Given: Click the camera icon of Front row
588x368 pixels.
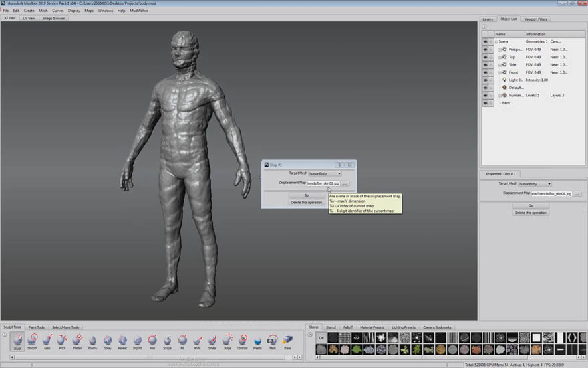Looking at the screenshot, I should [504, 72].
